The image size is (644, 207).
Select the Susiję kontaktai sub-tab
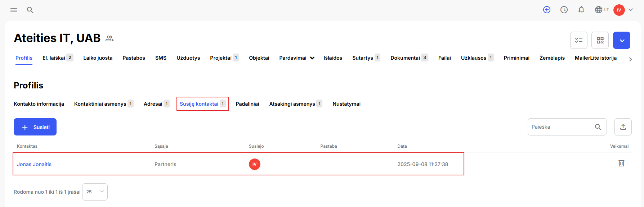coord(202,104)
